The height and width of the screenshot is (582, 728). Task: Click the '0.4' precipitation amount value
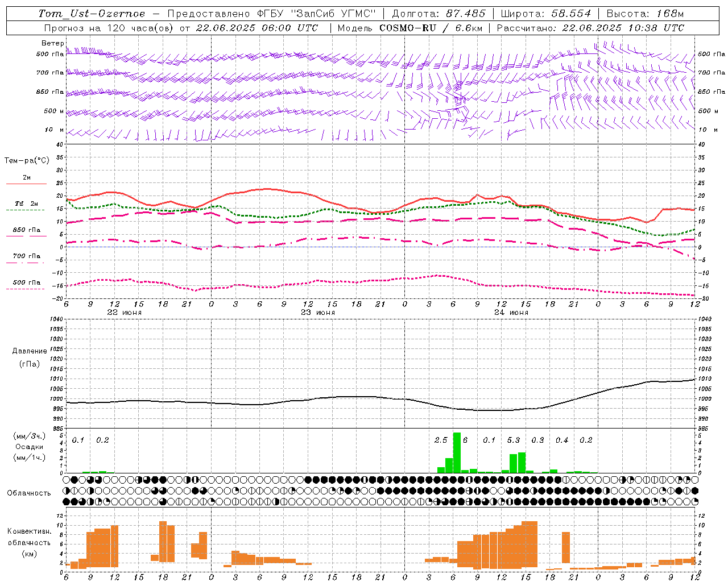562,440
